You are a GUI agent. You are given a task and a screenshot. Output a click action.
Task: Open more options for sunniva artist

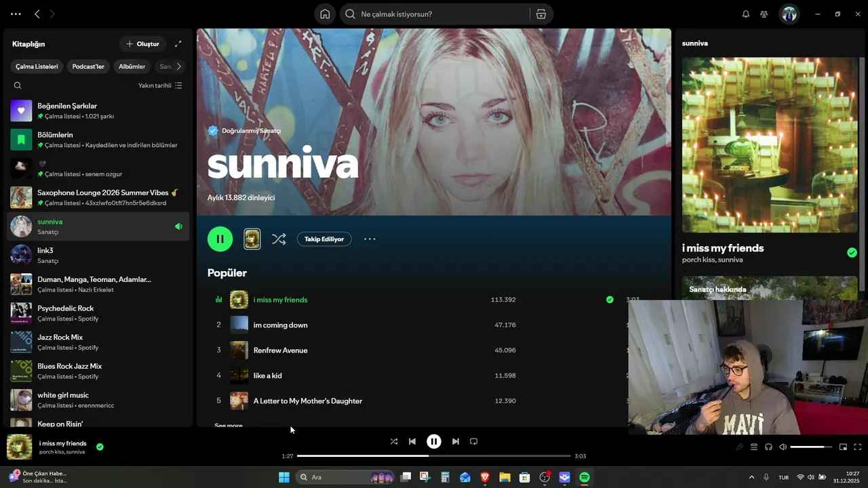(370, 239)
